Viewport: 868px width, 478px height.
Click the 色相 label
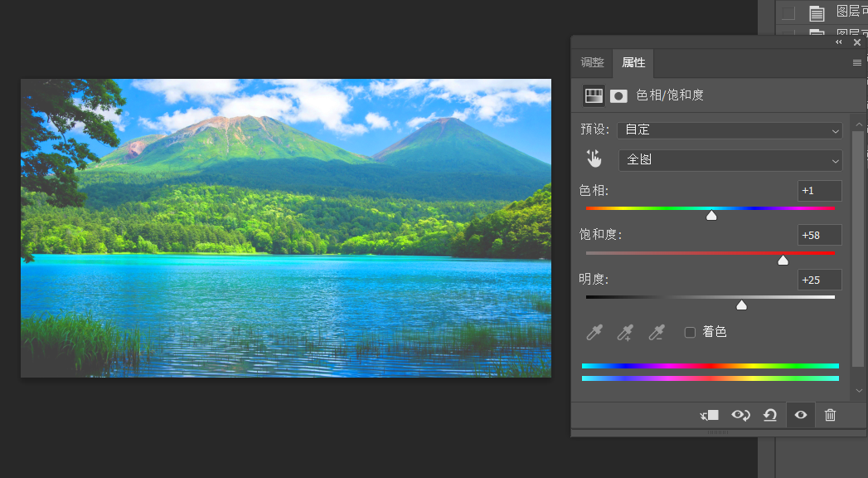[x=594, y=191]
